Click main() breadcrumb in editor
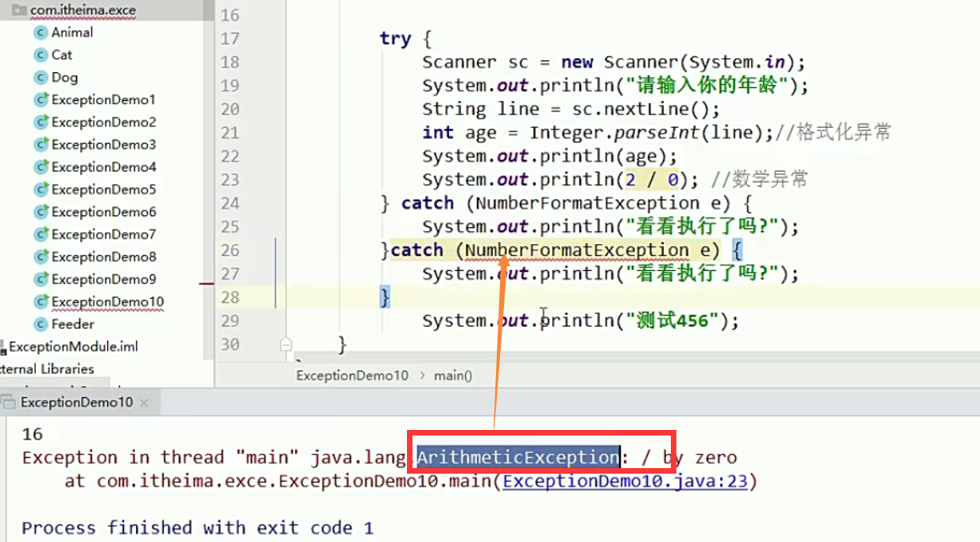 pos(453,375)
